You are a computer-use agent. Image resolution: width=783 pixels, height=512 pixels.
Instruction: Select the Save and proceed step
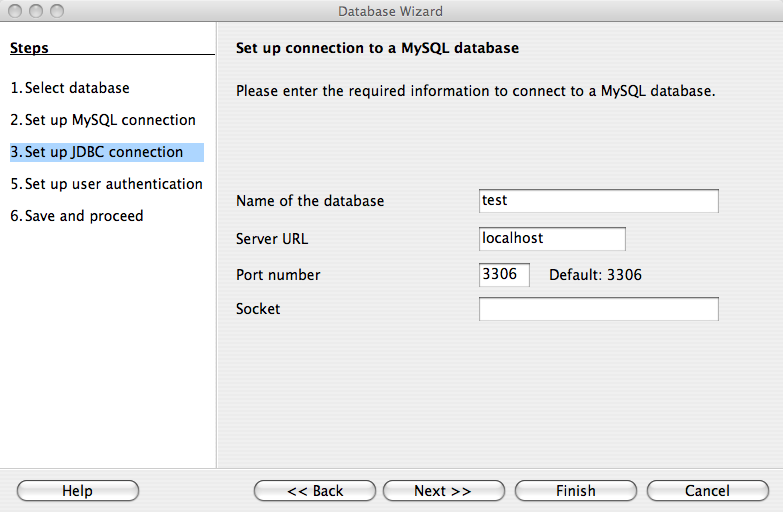pos(77,216)
